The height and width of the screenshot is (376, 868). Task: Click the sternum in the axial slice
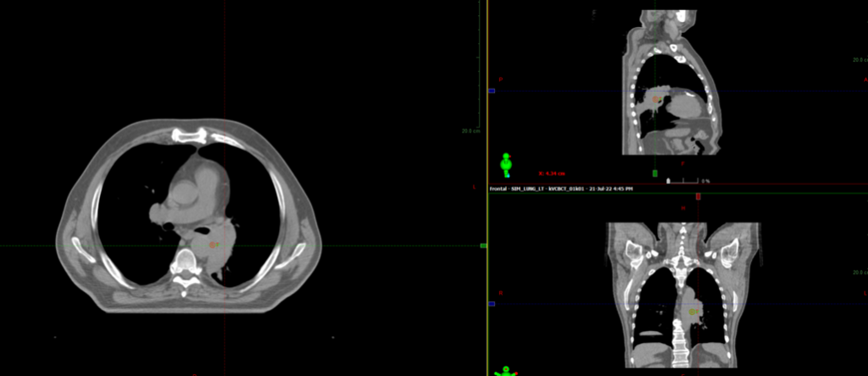pyautogui.click(x=188, y=134)
